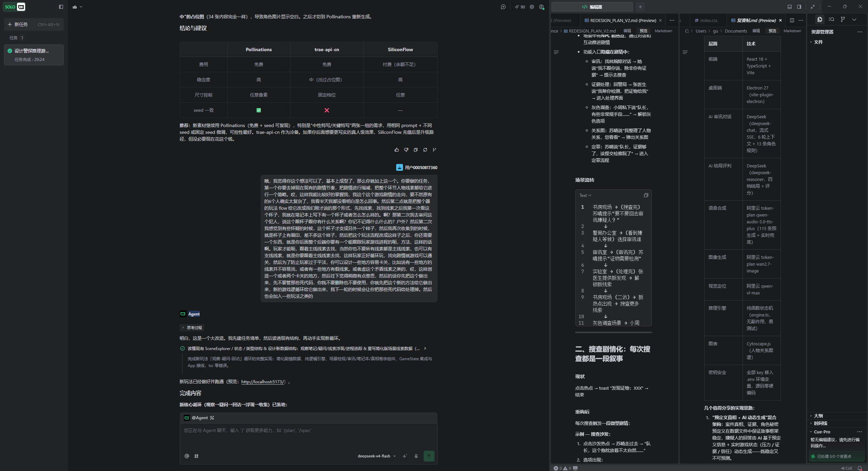
Task: Select the 编辑器 panel tab
Action: 592,7
